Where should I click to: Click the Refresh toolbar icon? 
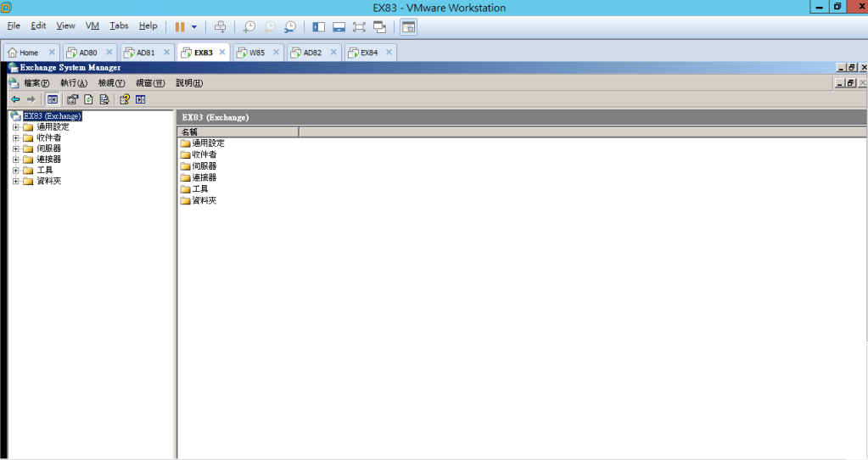(88, 99)
